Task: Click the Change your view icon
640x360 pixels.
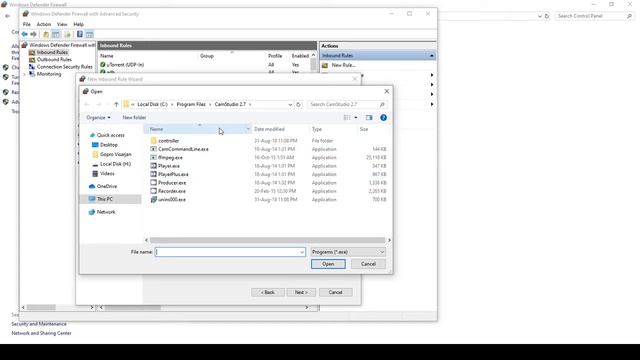Action: click(347, 118)
